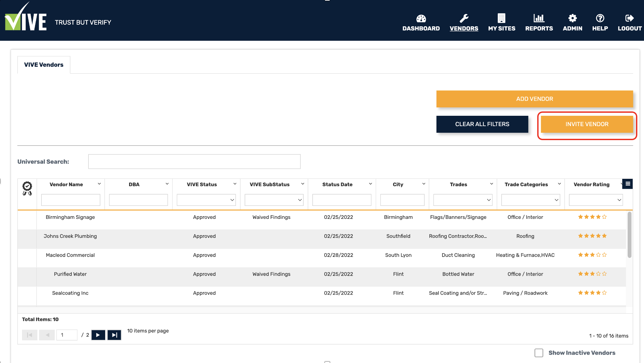Select Birmingham Signage vendor name
Image resolution: width=644 pixels, height=363 pixels.
[70, 217]
